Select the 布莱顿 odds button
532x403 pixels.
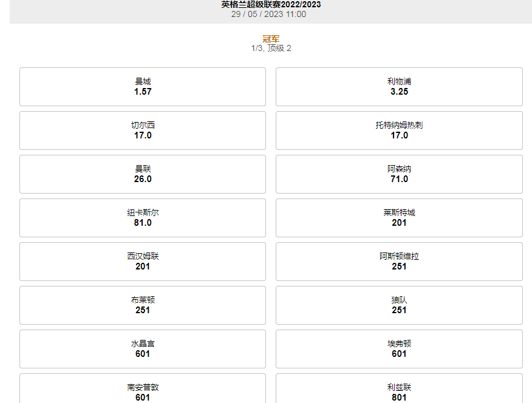[x=143, y=305]
